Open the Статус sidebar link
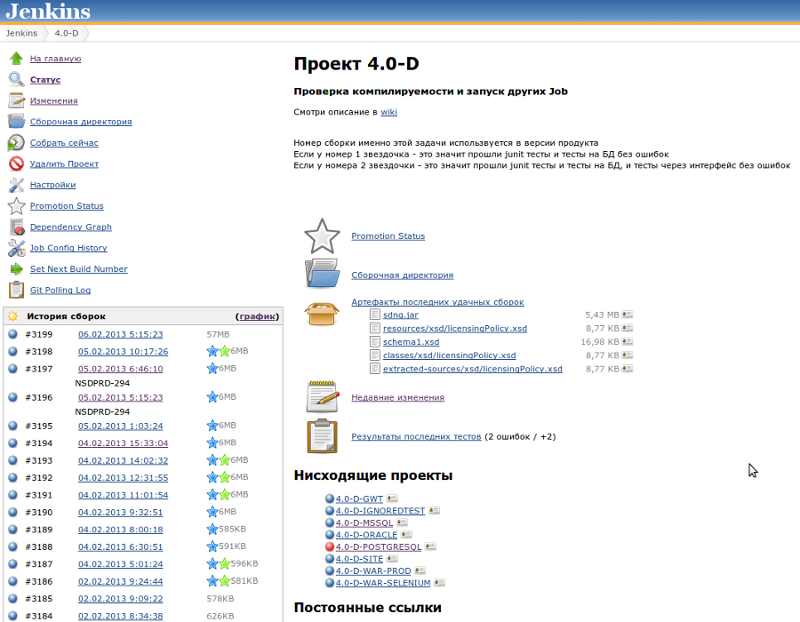This screenshot has height=622, width=800. (x=45, y=80)
